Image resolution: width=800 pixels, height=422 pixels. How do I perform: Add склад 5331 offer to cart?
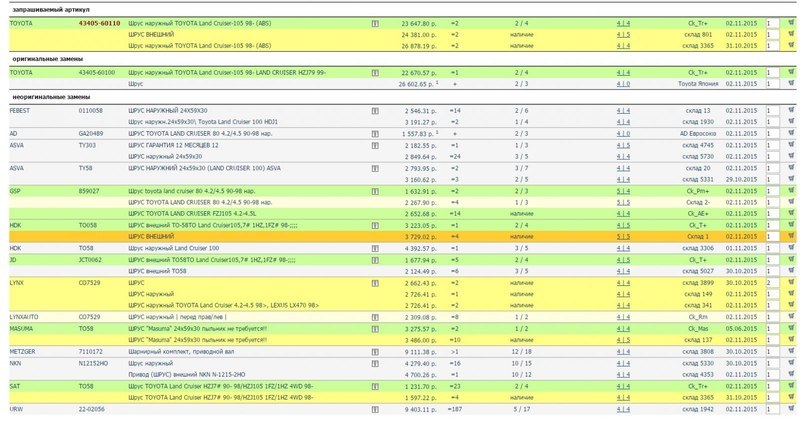[791, 179]
